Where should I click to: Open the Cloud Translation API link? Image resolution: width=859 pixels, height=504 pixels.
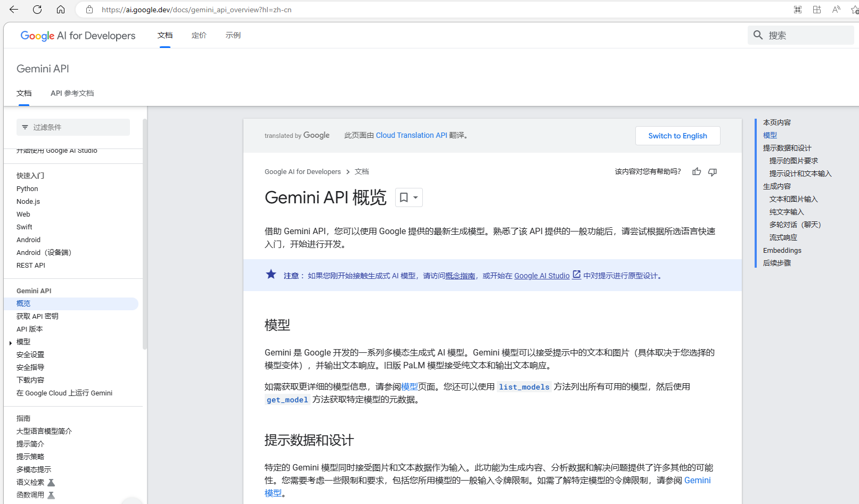coord(412,135)
